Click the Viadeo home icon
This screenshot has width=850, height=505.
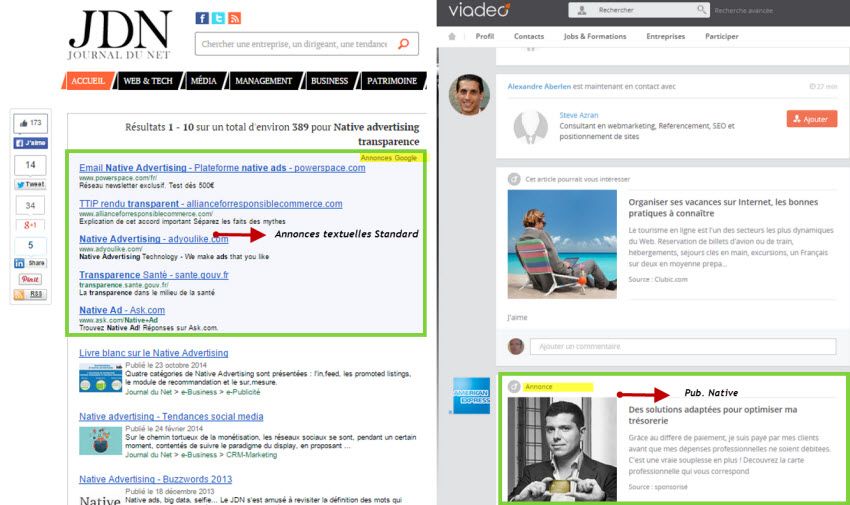point(452,36)
